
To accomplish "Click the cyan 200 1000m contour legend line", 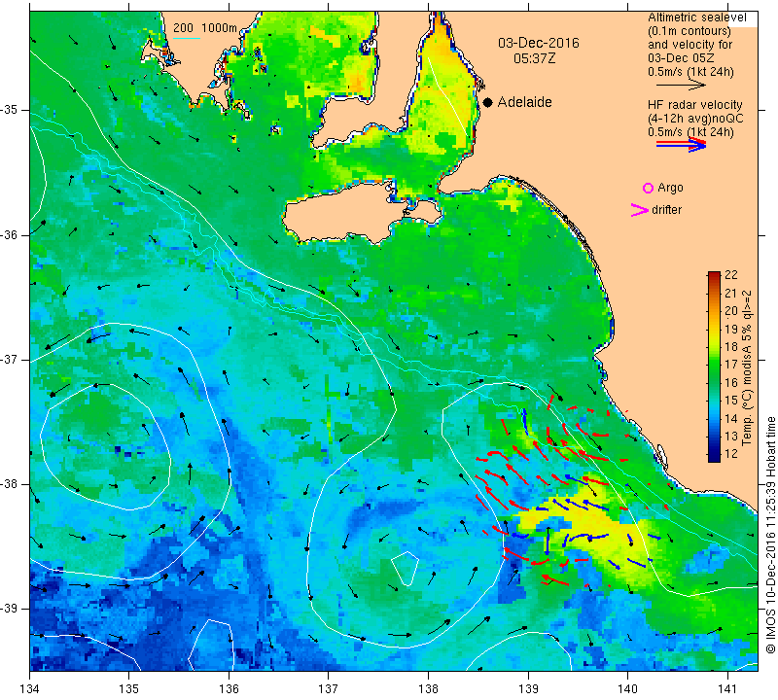I will pyautogui.click(x=187, y=38).
